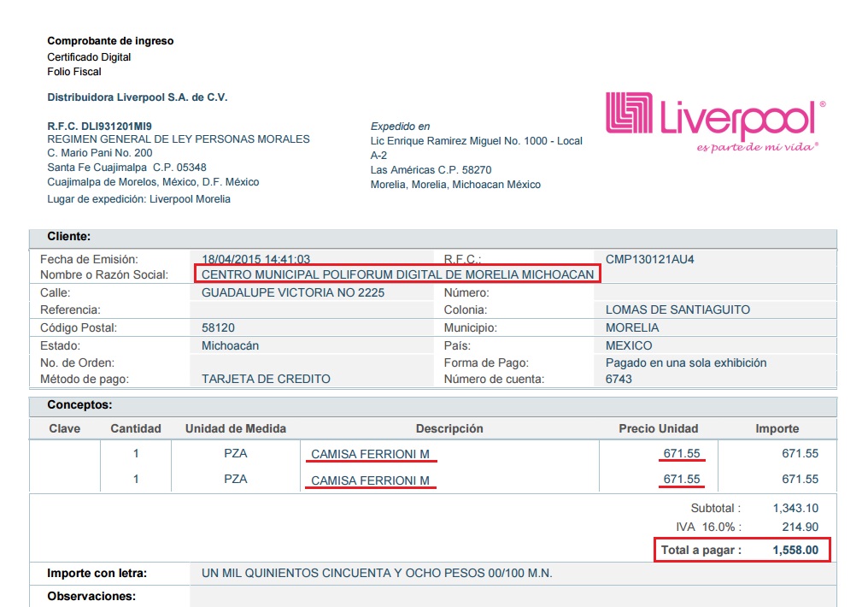The height and width of the screenshot is (607, 868).
Task: Click the "Cliente:" section header
Action: 68,237
